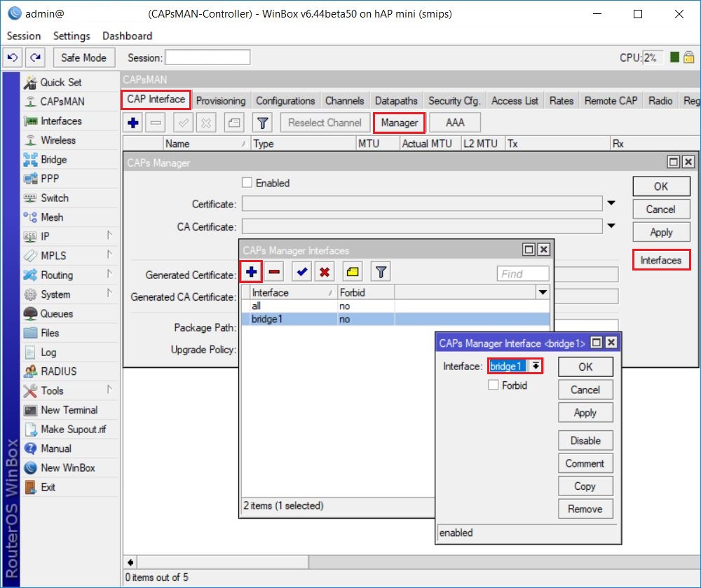Switch to the Datapaths tab
This screenshot has height=588, width=701.
[x=396, y=100]
